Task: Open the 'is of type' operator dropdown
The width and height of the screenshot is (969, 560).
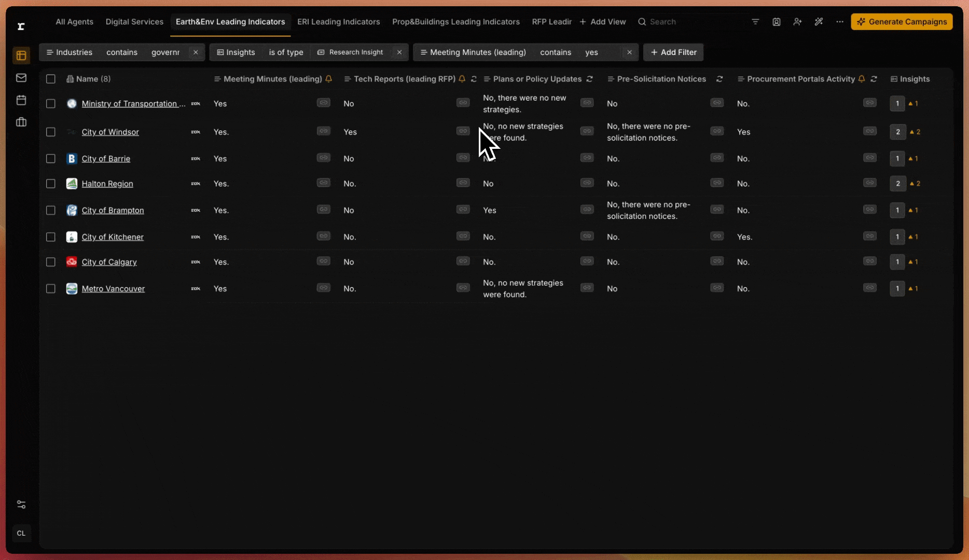Action: point(286,52)
